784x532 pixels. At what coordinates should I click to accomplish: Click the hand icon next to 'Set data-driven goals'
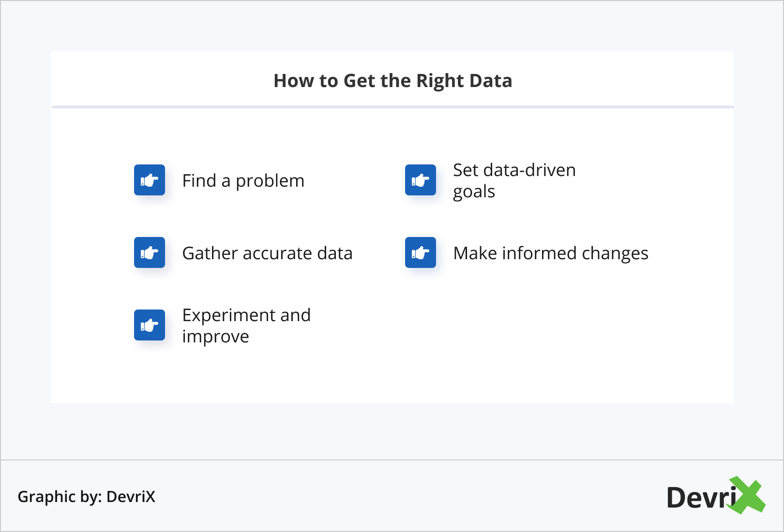click(x=421, y=180)
